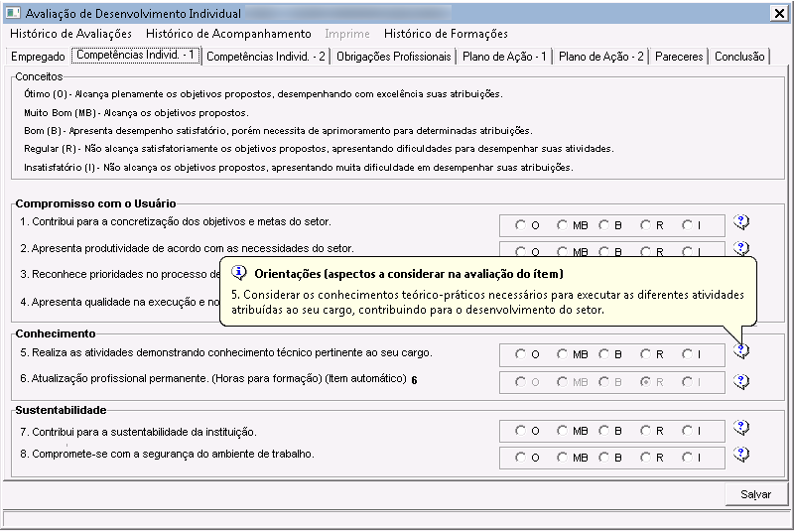Click the Muito Bom (MB) concept description
The image size is (794, 532).
pos(136,113)
